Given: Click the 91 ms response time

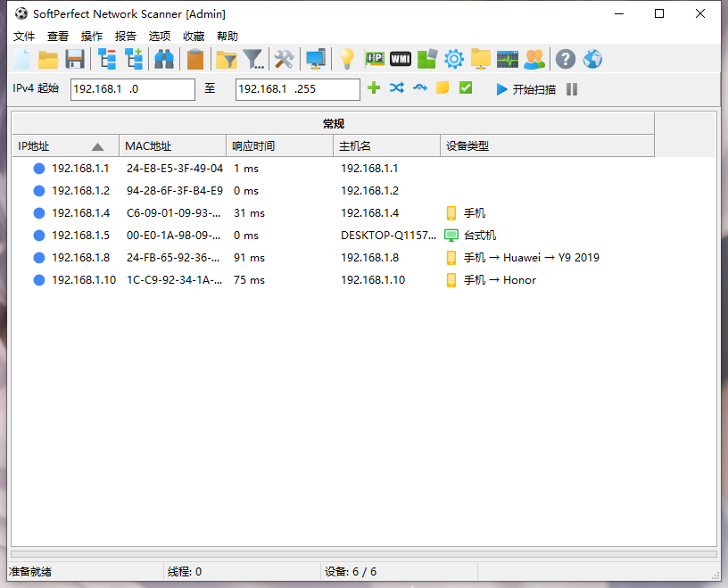Looking at the screenshot, I should (249, 257).
